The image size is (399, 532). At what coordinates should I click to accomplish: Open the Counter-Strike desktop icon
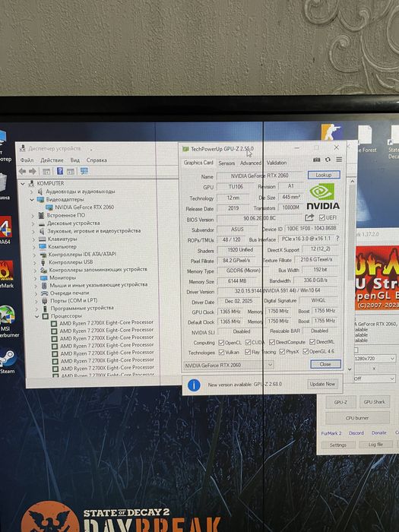tap(331, 132)
